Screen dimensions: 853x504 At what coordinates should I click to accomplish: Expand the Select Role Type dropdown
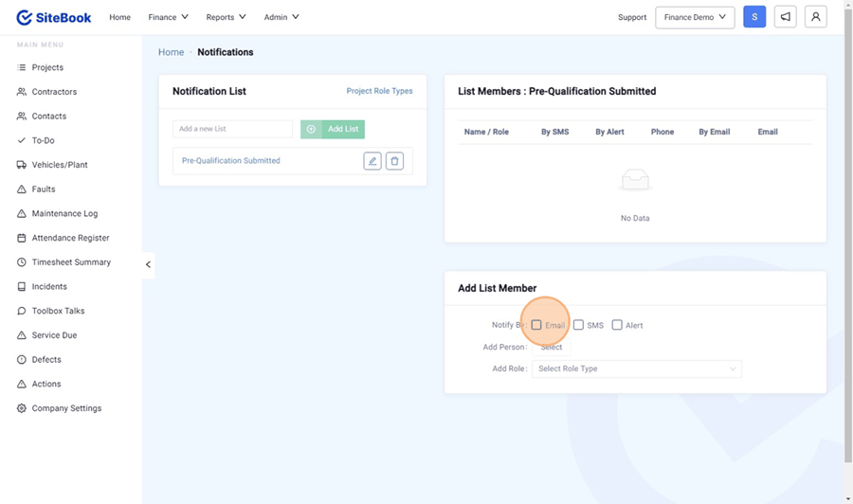[636, 369]
